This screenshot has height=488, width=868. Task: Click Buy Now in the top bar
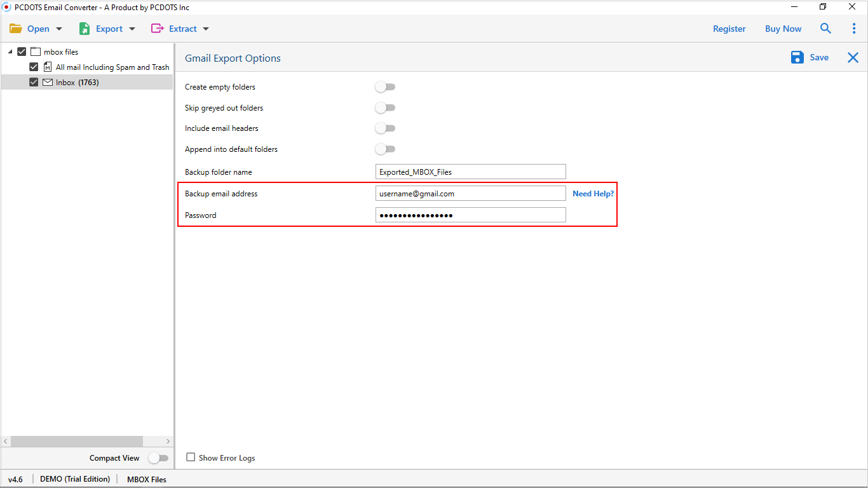783,29
